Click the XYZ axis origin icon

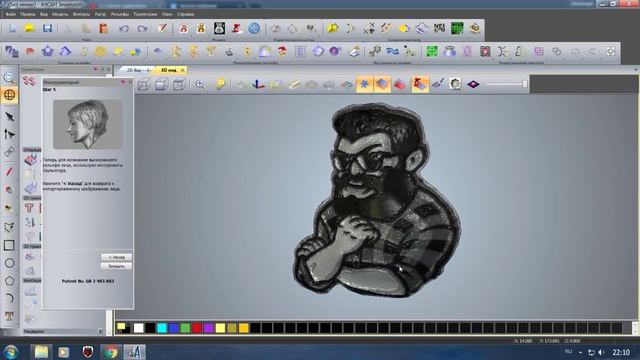[258, 84]
